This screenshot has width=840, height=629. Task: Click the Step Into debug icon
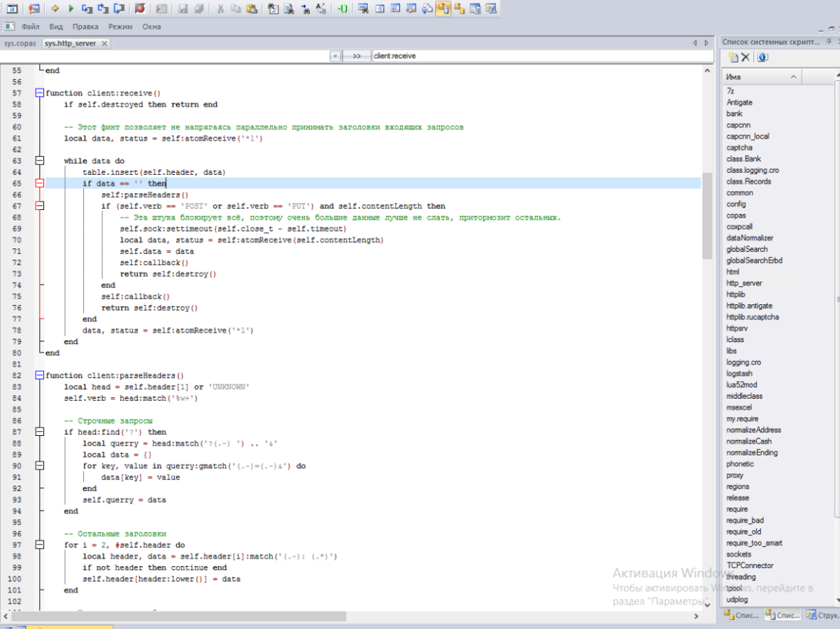click(87, 8)
